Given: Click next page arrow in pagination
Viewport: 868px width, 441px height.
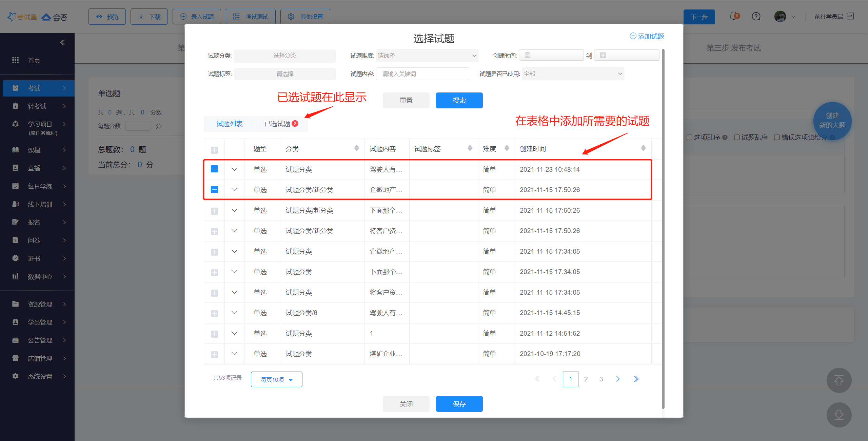Looking at the screenshot, I should pyautogui.click(x=618, y=379).
